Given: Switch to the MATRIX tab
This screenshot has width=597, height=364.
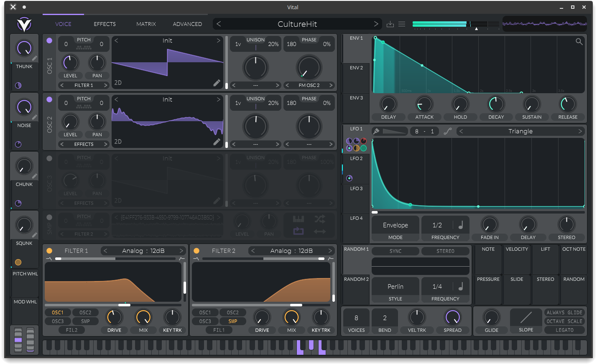Looking at the screenshot, I should point(146,24).
